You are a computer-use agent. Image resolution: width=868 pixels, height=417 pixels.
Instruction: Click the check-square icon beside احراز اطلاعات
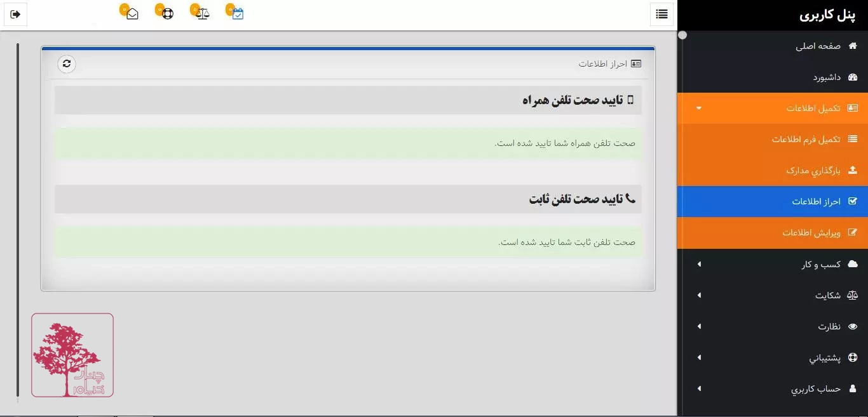click(x=853, y=201)
